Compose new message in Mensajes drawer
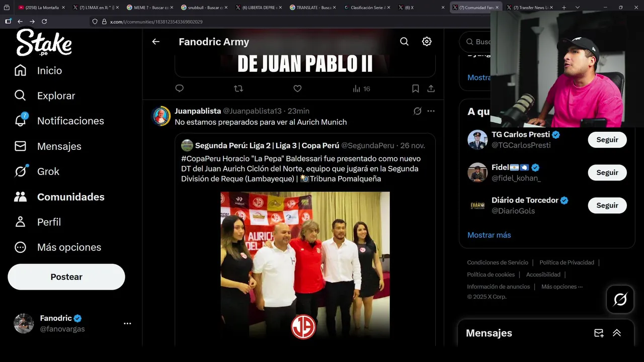This screenshot has height=362, width=644. point(599,333)
